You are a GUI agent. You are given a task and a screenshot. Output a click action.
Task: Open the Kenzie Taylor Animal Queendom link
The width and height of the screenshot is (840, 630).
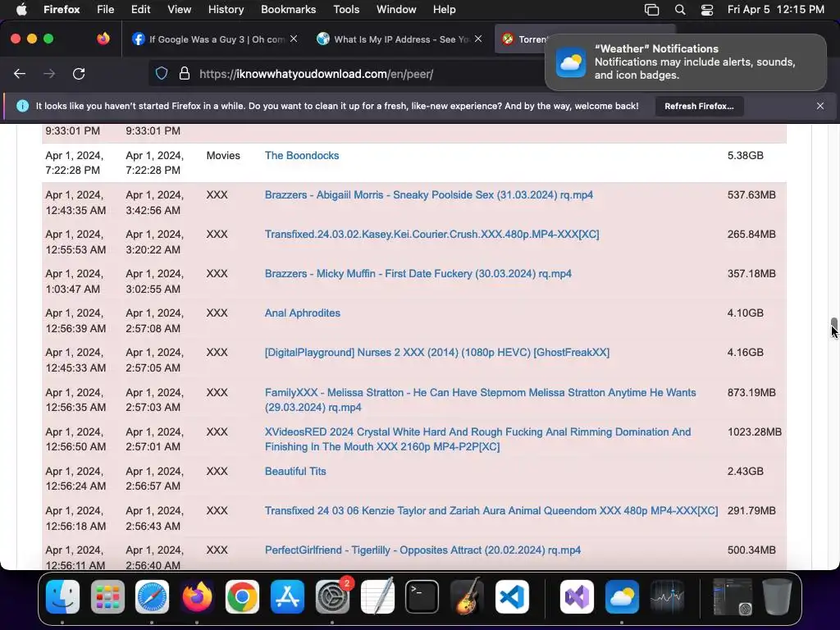(491, 510)
